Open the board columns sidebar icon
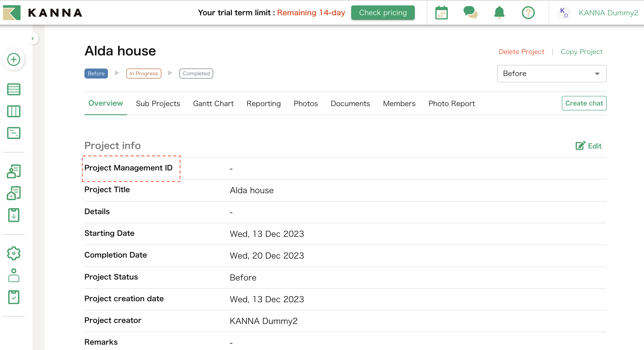Viewport: 644px width, 350px height. click(14, 111)
